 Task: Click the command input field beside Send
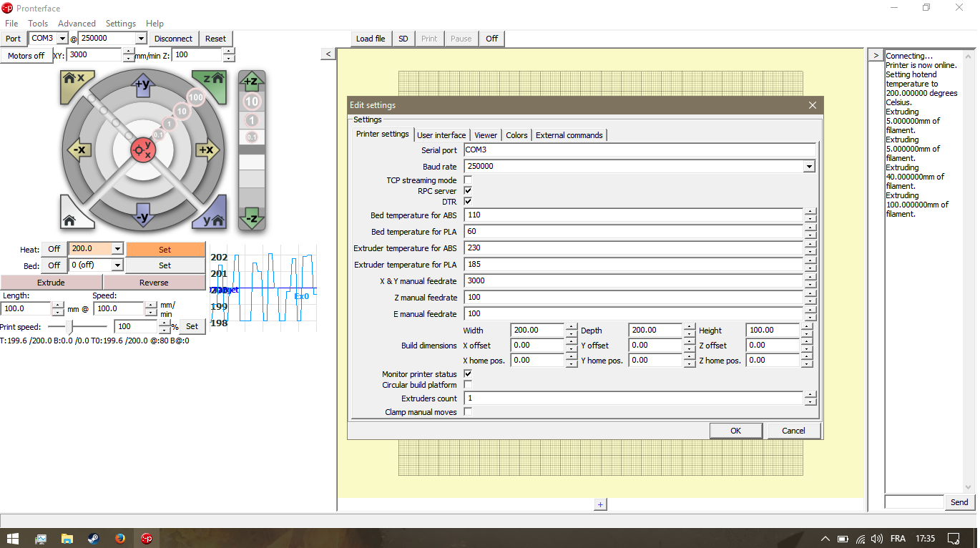(x=914, y=502)
